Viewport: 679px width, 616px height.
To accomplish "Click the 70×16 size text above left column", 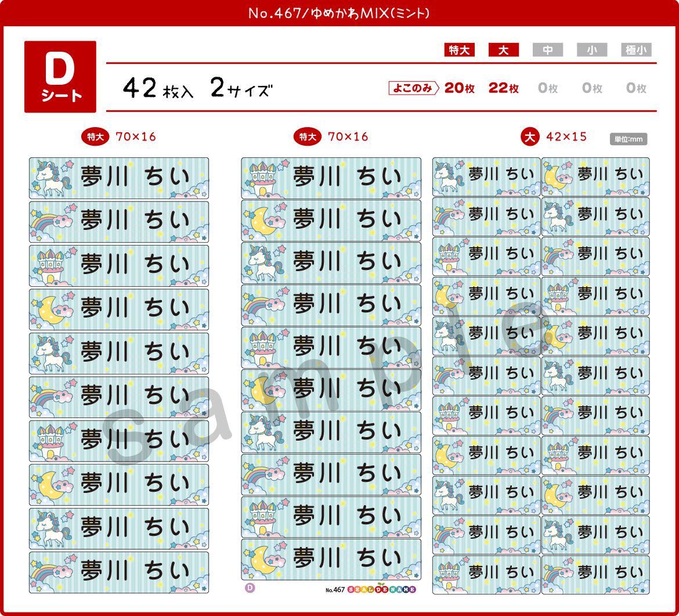I will [136, 137].
